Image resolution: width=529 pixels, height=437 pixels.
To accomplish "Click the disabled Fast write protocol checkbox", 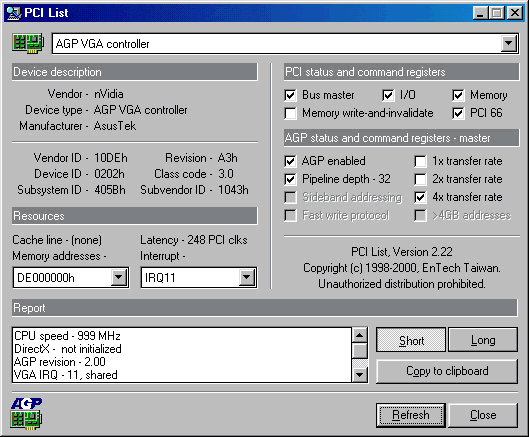I will [290, 215].
